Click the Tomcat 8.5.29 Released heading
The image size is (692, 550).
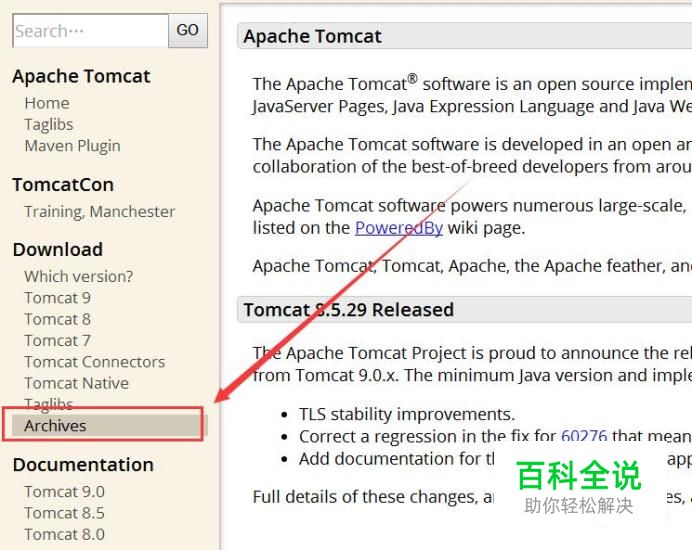[x=349, y=310]
